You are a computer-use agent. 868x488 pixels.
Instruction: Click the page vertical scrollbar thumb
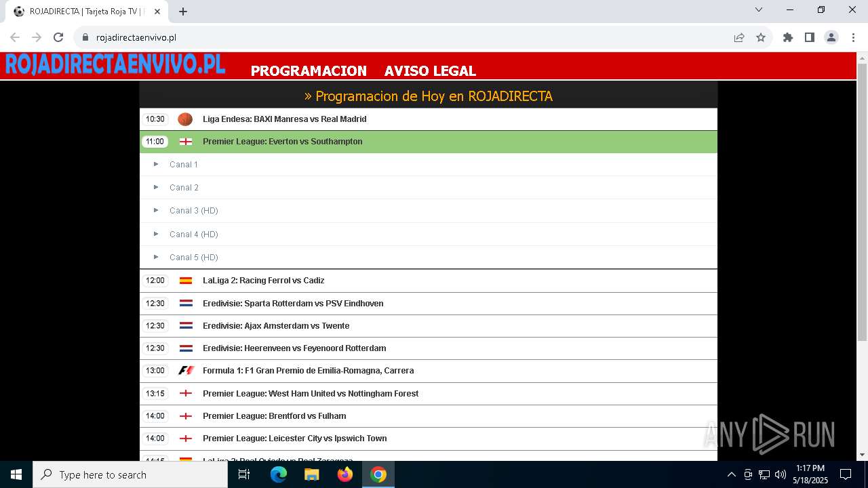tap(862, 202)
